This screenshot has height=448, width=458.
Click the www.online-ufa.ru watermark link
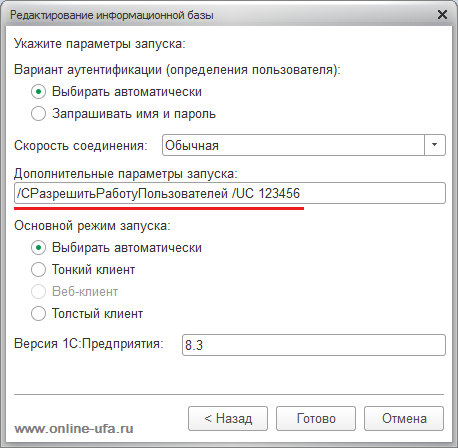coord(74,429)
